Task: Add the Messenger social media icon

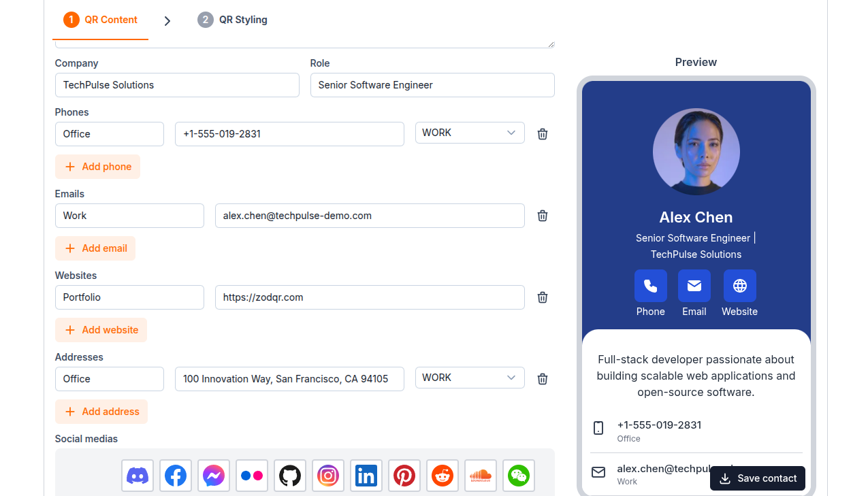Action: [x=214, y=476]
